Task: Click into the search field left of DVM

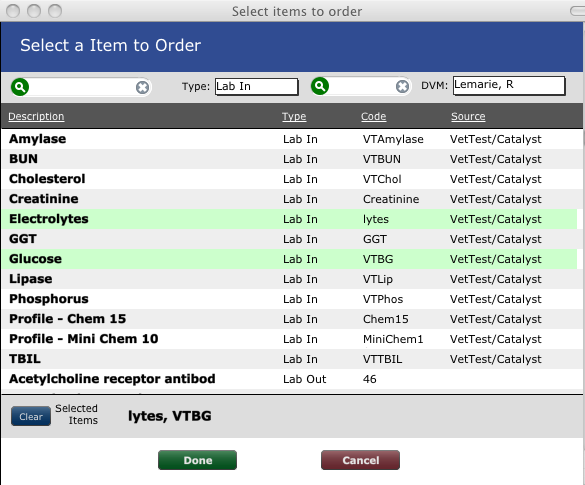Action: click(362, 87)
